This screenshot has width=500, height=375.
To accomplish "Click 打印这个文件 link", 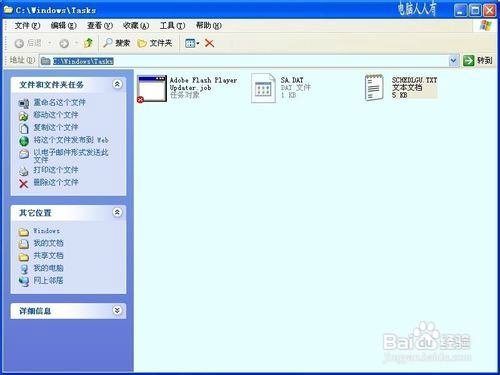I will pos(56,170).
